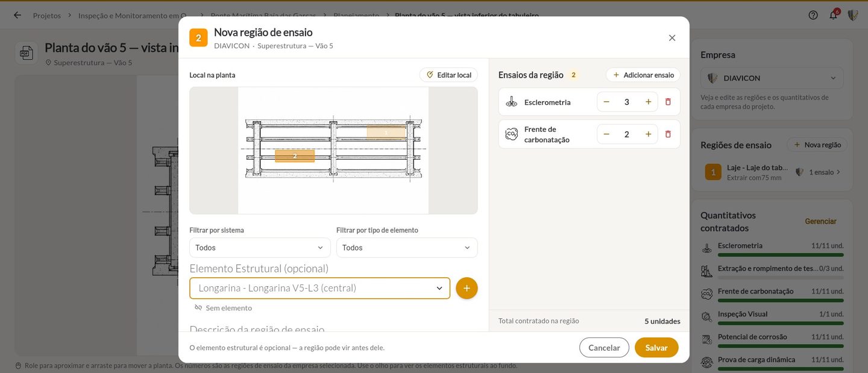
Task: Click 'Total contratado na região' text
Action: point(539,321)
